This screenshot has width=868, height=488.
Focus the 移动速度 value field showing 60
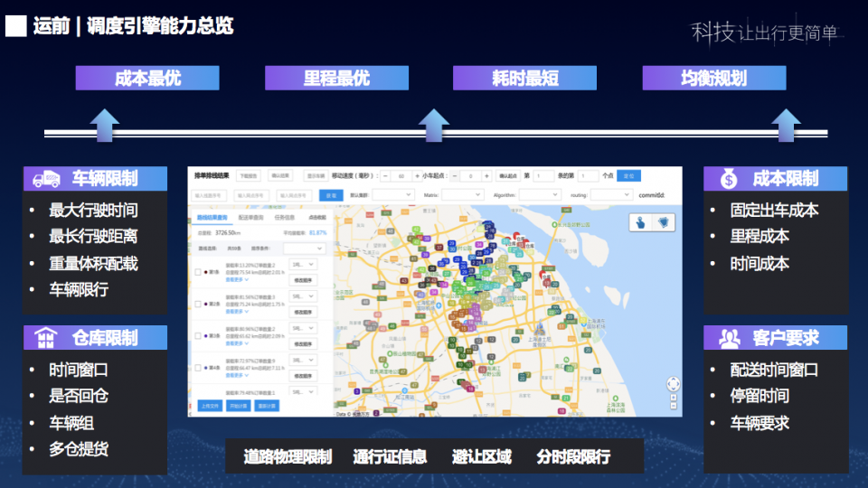point(401,176)
